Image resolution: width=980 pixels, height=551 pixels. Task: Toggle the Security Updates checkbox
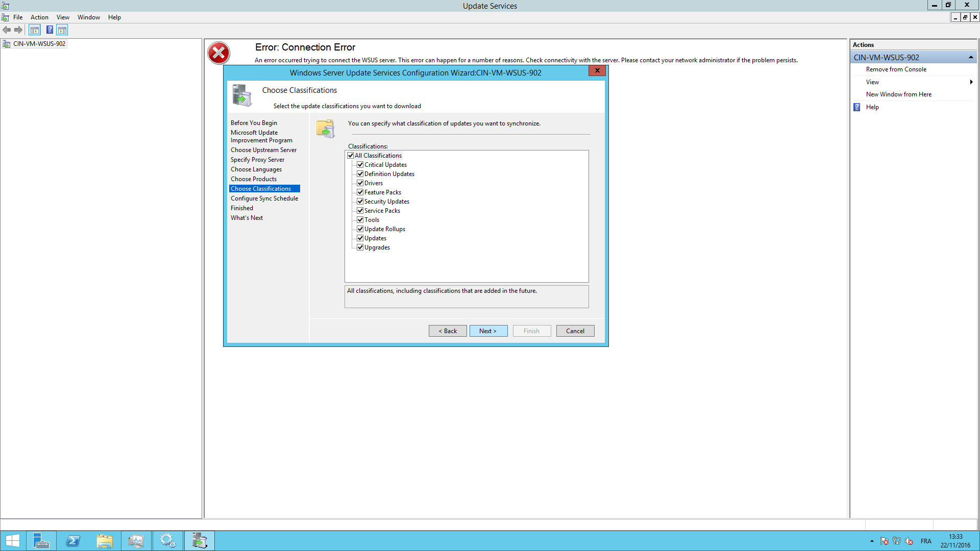tap(360, 202)
